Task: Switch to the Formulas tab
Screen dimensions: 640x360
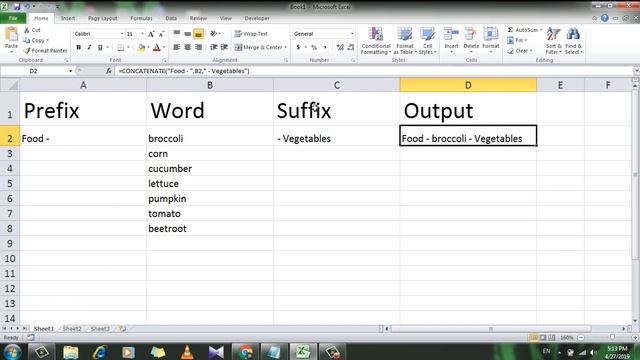Action: [141, 18]
